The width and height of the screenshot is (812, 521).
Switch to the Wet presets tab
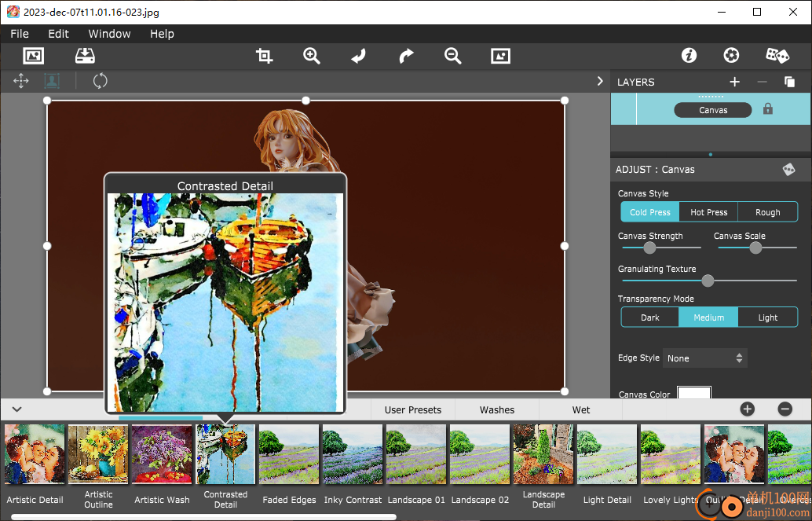tap(581, 409)
